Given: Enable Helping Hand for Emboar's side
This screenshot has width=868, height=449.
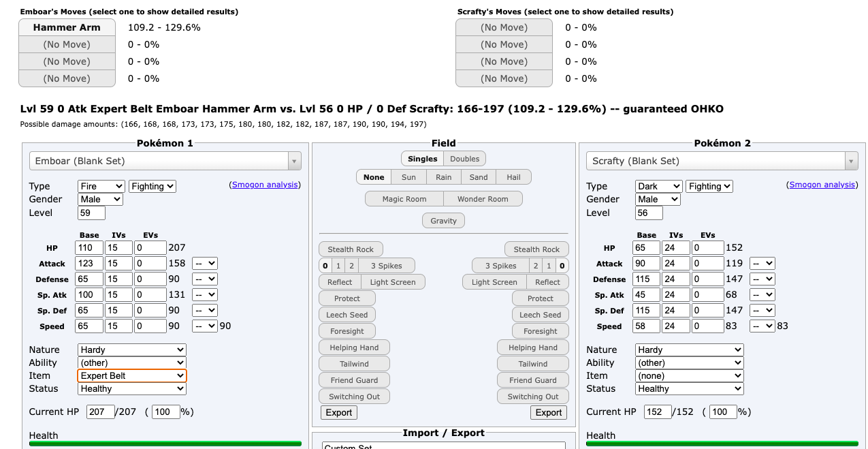Looking at the screenshot, I should (x=354, y=347).
